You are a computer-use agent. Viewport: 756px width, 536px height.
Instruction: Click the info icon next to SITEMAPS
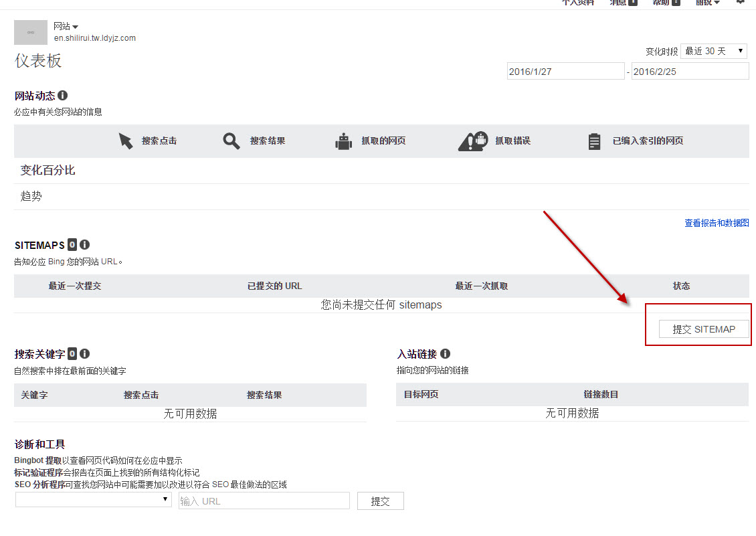pyautogui.click(x=84, y=245)
